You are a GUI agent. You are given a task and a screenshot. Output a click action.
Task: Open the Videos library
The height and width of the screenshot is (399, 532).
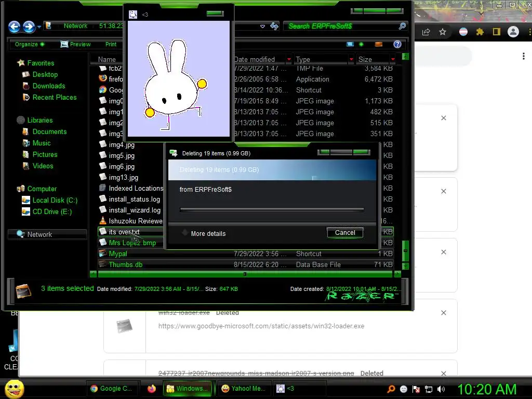pos(43,166)
